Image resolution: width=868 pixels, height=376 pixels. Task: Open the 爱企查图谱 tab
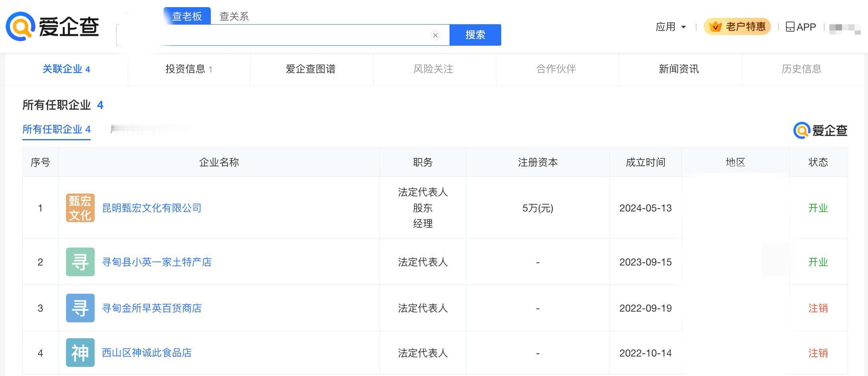coord(311,69)
